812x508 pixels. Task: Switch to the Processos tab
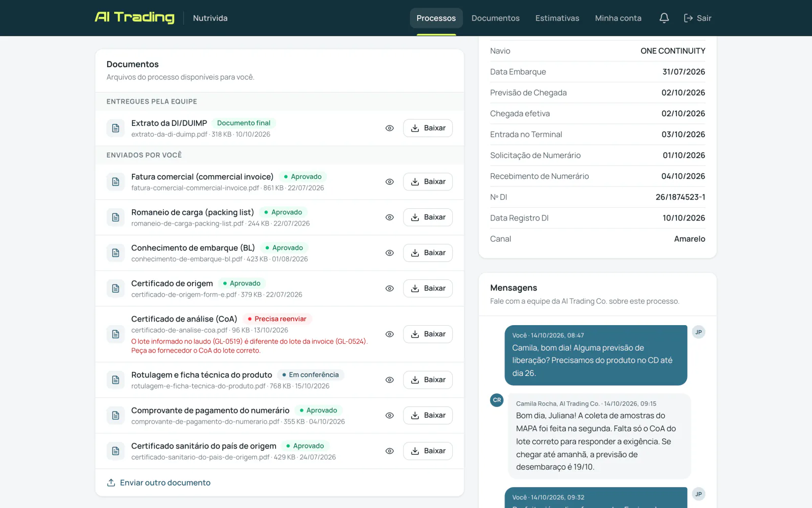tap(436, 18)
